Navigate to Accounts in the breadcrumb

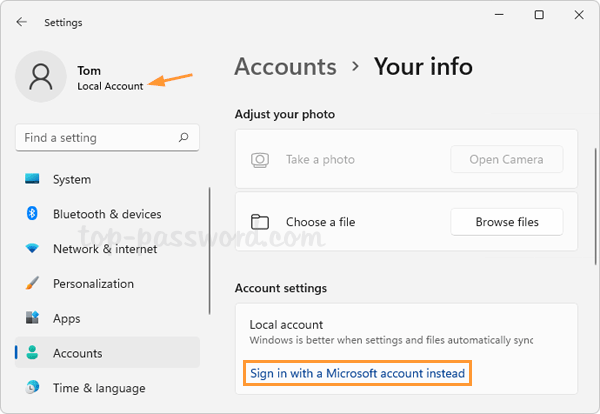point(285,67)
